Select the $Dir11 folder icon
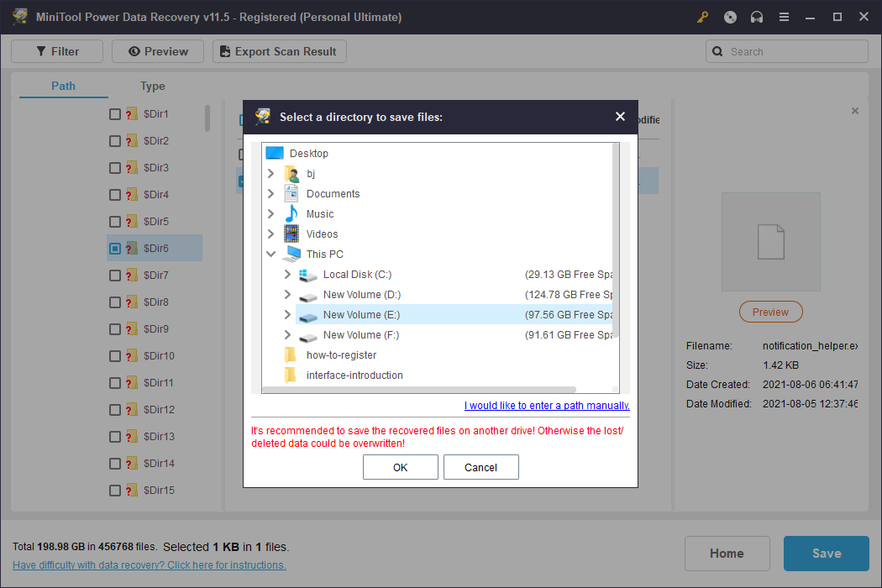This screenshot has width=882, height=588. coord(132,383)
